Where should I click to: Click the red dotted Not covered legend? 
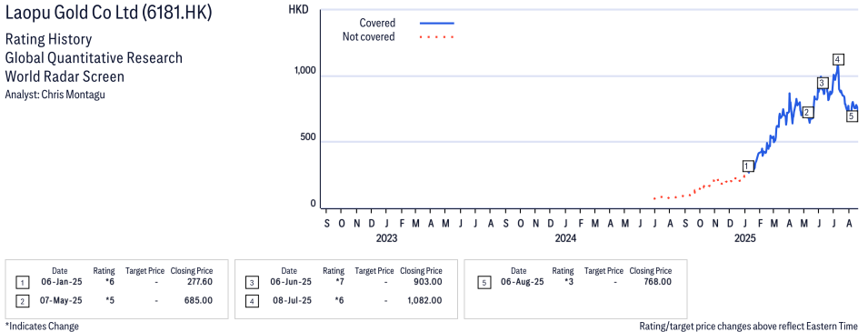coord(437,37)
